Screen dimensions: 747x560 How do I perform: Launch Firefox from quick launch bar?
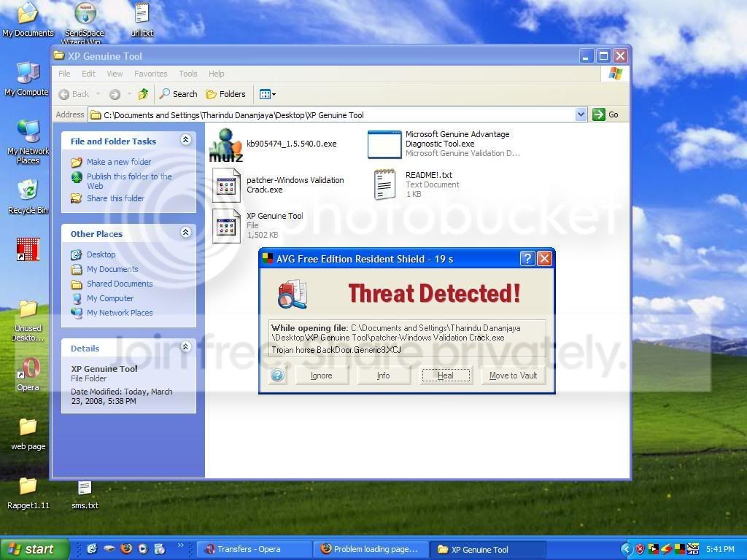126,548
